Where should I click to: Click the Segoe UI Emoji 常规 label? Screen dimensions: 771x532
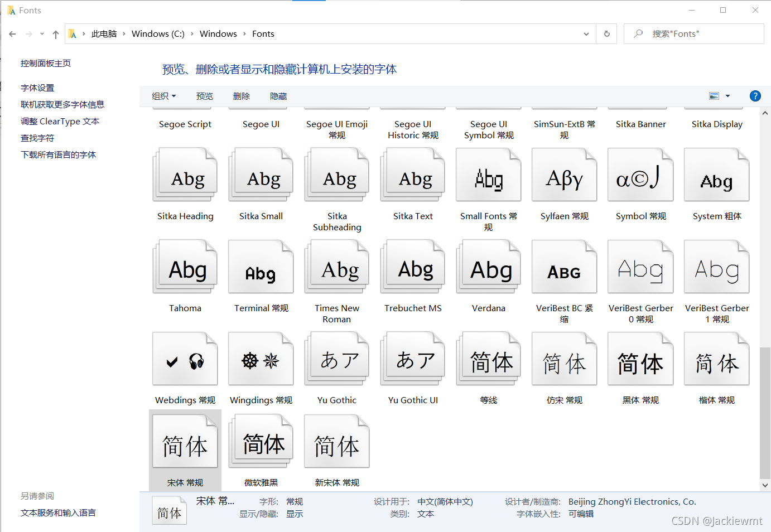(x=337, y=129)
